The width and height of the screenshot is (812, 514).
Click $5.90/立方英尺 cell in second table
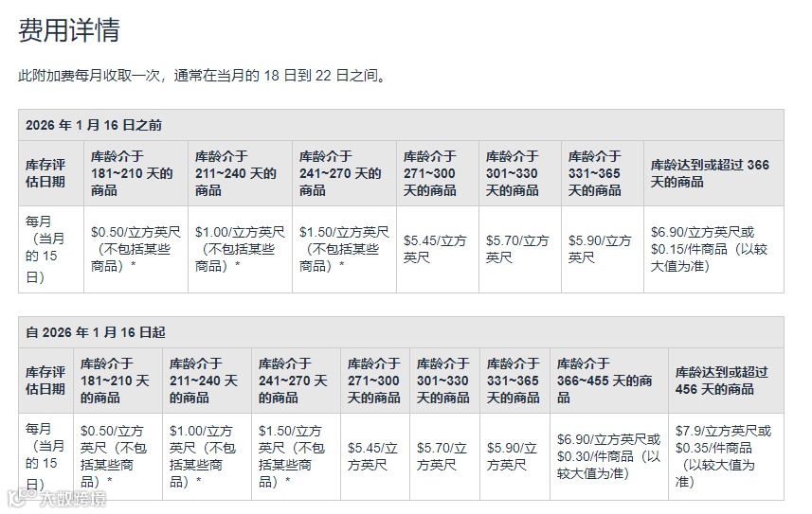click(514, 456)
